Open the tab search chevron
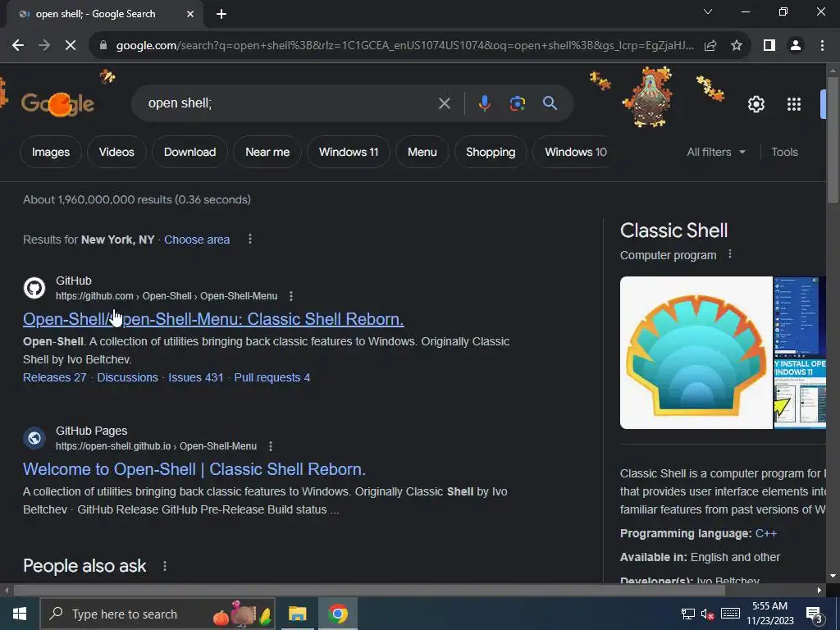The height and width of the screenshot is (630, 840). pyautogui.click(x=708, y=11)
